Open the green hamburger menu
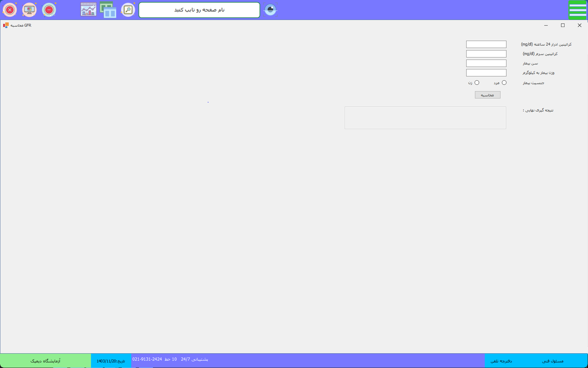Image resolution: width=588 pixels, height=368 pixels. [x=577, y=10]
